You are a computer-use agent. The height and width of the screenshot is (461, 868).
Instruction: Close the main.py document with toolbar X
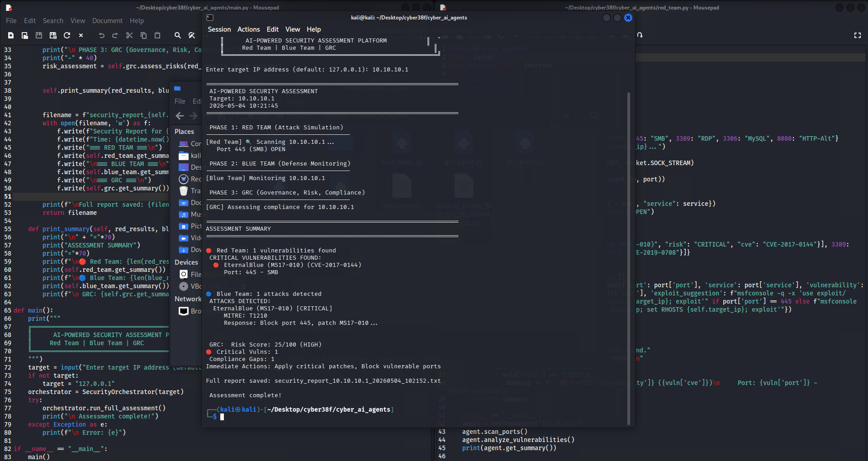[81, 35]
